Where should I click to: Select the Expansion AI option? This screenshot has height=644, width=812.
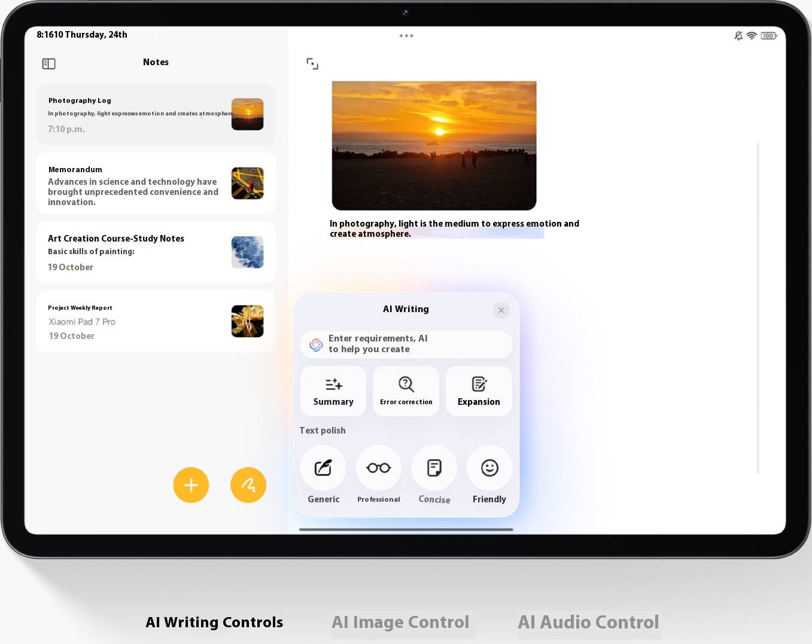(x=479, y=391)
